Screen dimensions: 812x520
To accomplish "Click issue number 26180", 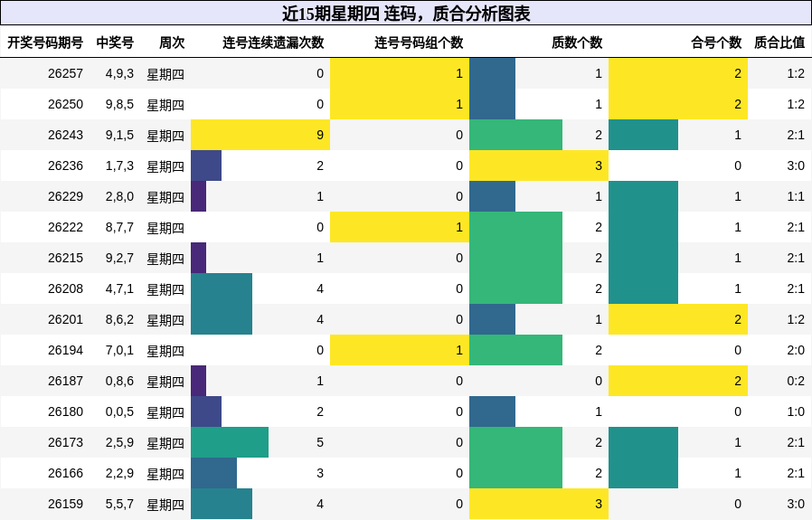I will [65, 411].
